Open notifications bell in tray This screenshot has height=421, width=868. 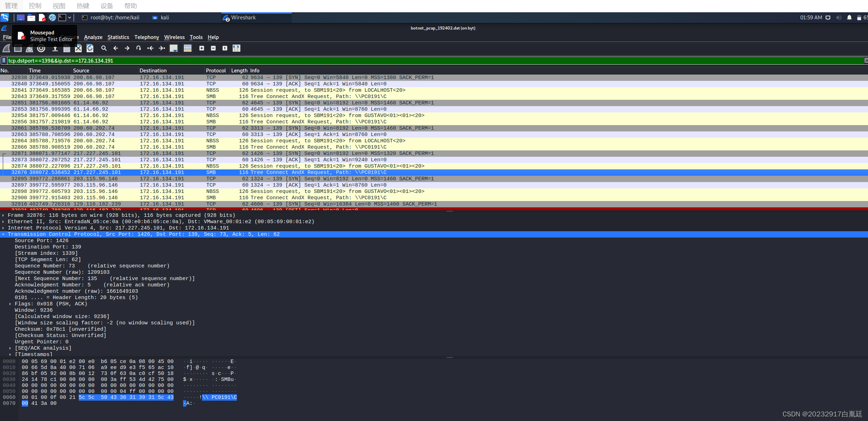(x=849, y=18)
